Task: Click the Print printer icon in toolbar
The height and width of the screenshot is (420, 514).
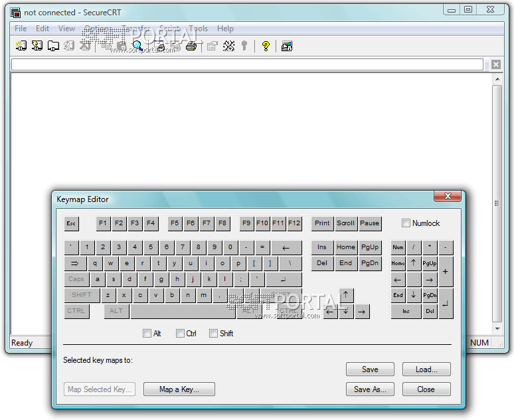Action: tap(191, 46)
